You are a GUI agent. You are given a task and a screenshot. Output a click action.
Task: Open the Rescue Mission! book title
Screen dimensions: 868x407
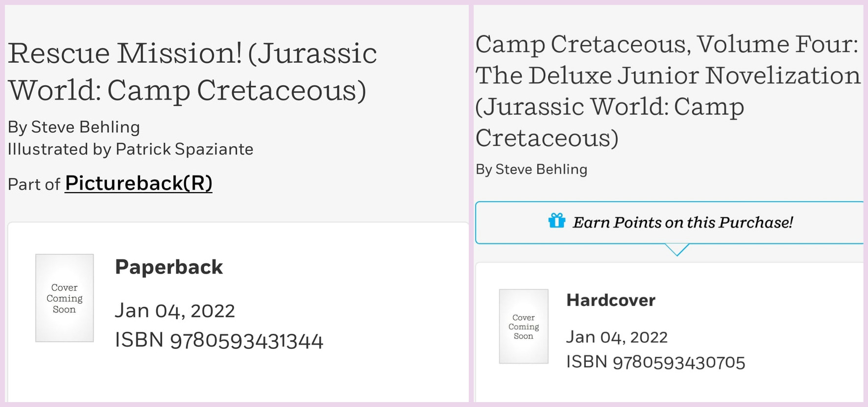point(193,71)
